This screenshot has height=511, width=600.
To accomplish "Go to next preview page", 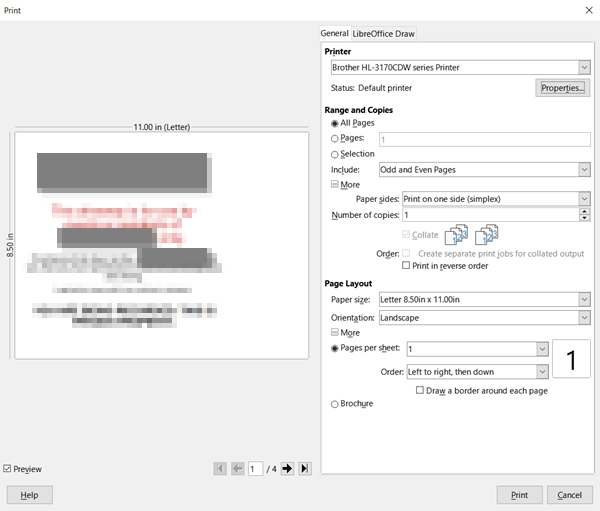I will 287,469.
